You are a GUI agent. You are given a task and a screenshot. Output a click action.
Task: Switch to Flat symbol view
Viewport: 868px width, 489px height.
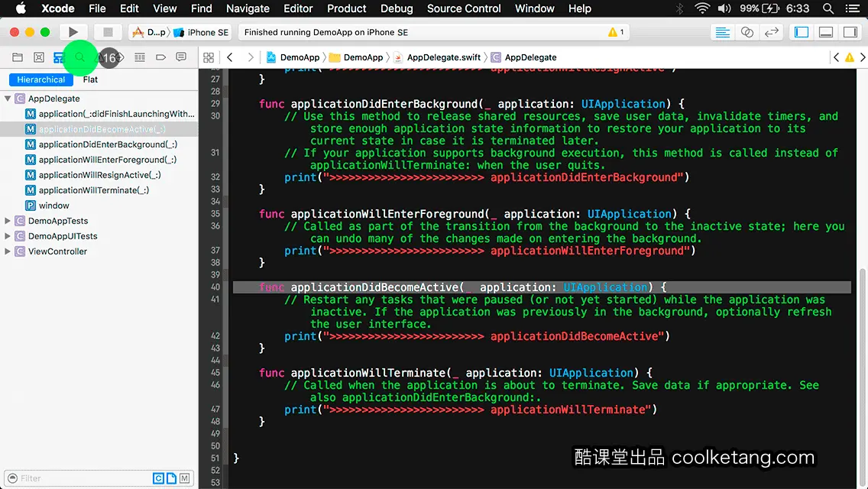click(90, 79)
